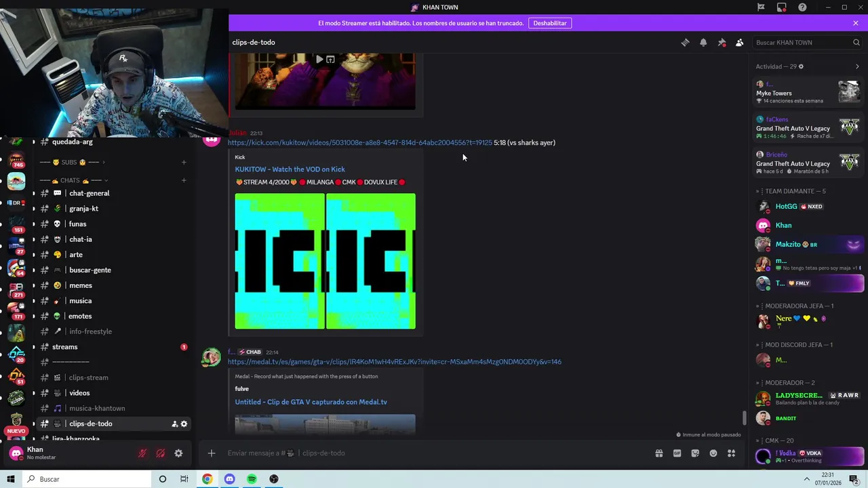Open Actividad settings gear icon
This screenshot has width=868, height=488.
pos(801,66)
